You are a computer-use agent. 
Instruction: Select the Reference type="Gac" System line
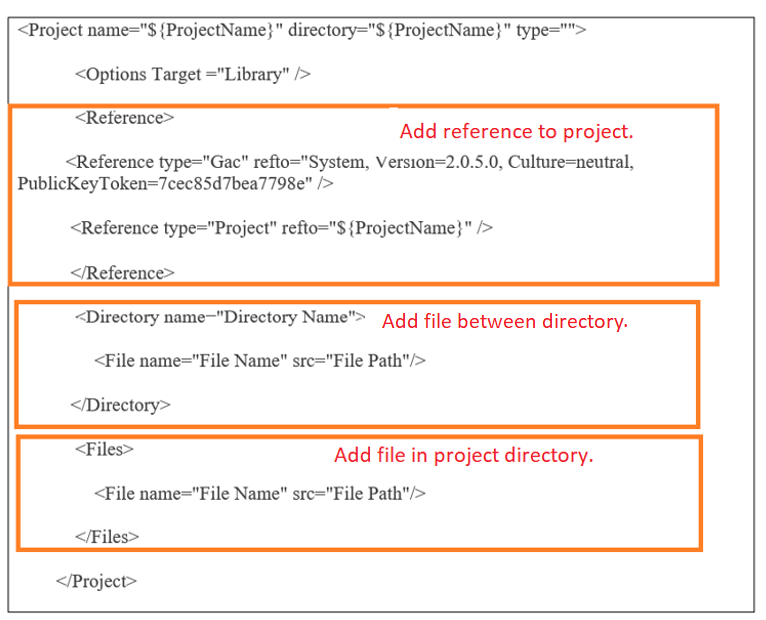350,162
